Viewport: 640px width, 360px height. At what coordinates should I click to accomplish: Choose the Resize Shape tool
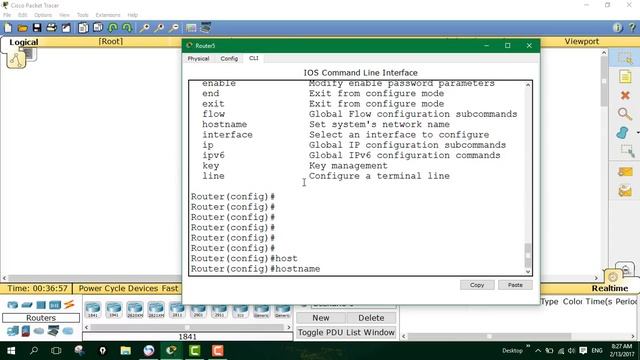click(x=627, y=151)
